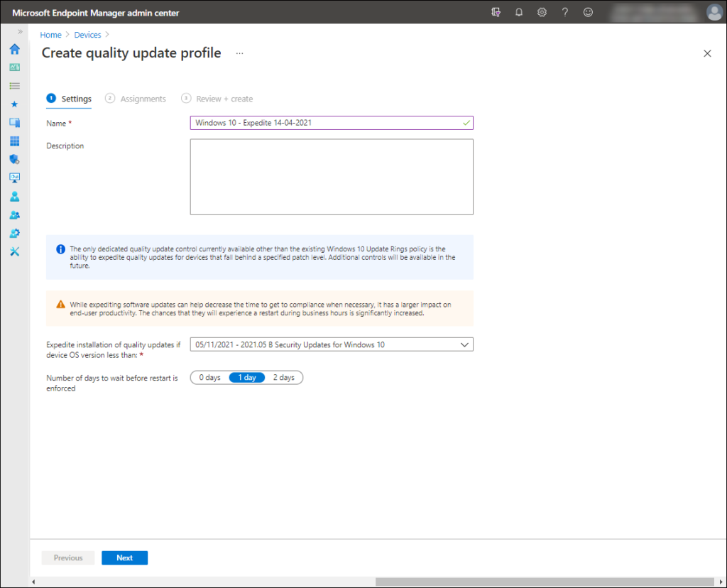The image size is (727, 588).
Task: Open Endpoint security shield icon
Action: [15, 160]
